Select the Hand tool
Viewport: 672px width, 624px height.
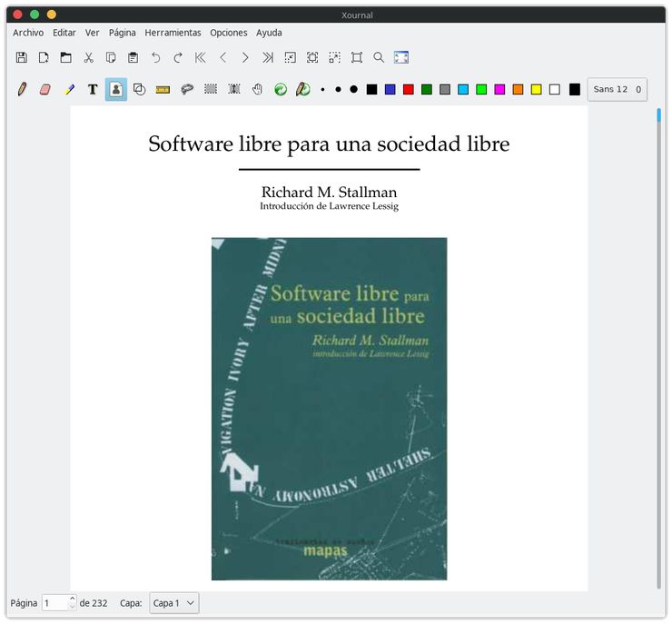(x=257, y=89)
